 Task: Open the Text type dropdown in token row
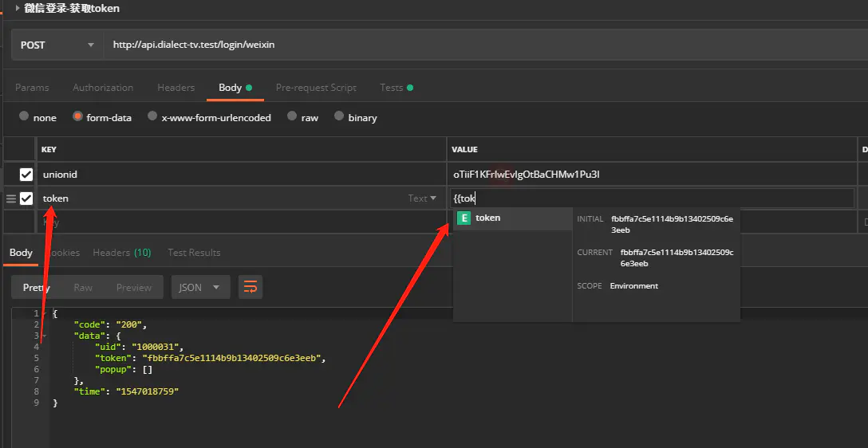tap(422, 198)
